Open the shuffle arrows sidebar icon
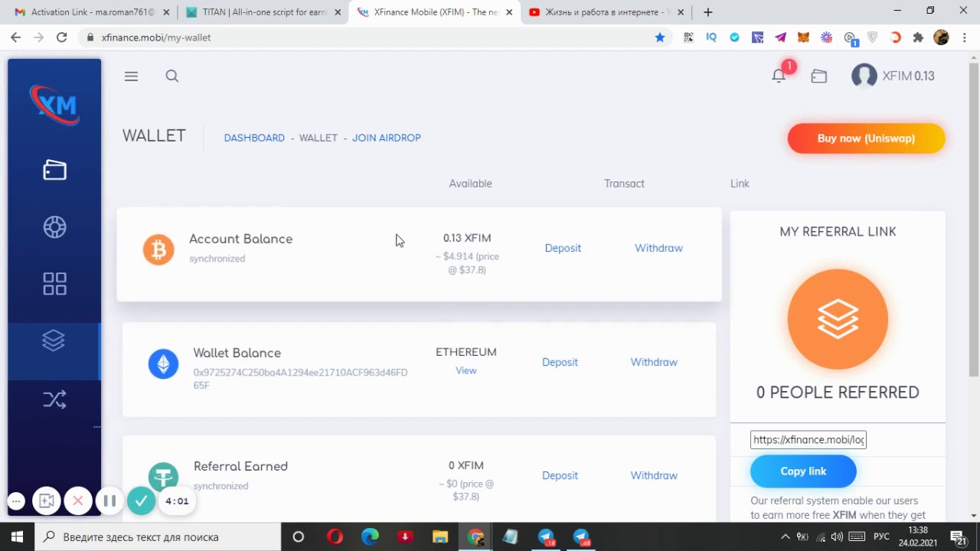 click(54, 399)
